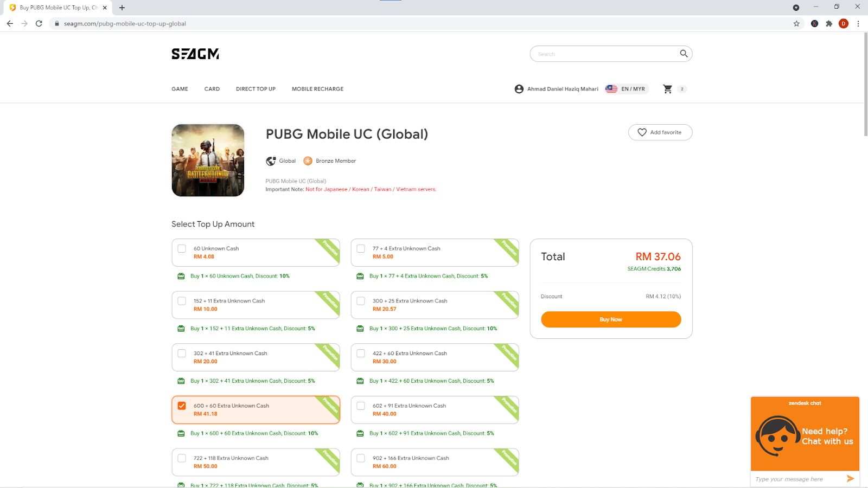Click gift icon beside 602 + 91 discount
Image resolution: width=868 pixels, height=488 pixels.
[360, 433]
